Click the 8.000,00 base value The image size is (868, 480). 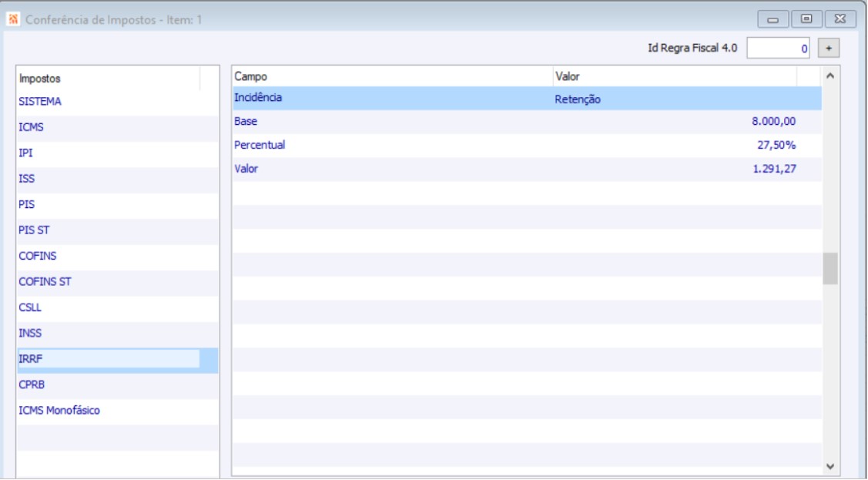[773, 121]
